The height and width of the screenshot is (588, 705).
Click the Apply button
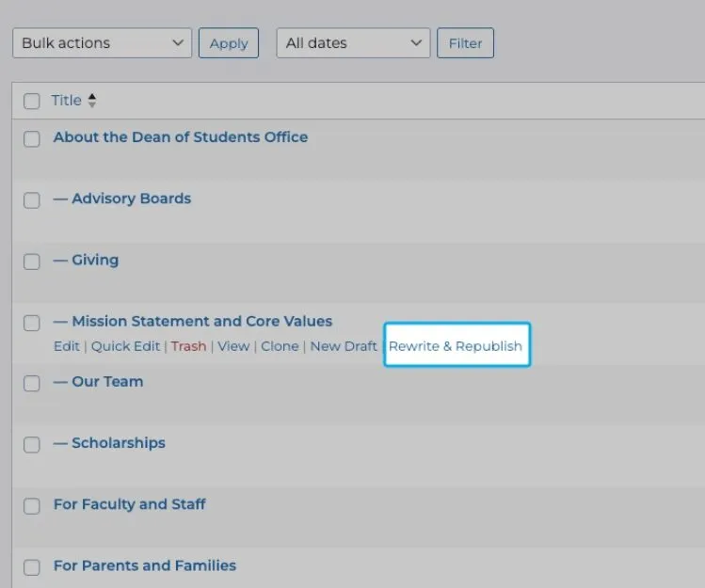click(x=229, y=43)
